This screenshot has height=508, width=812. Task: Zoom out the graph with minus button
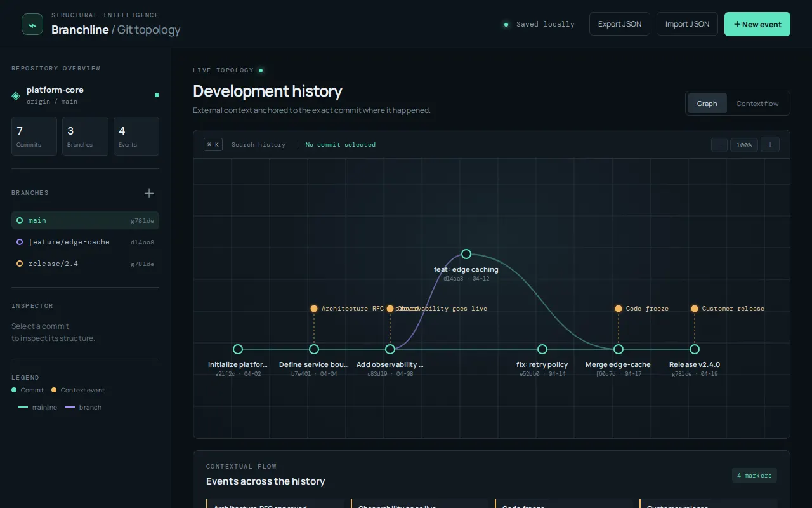[719, 145]
